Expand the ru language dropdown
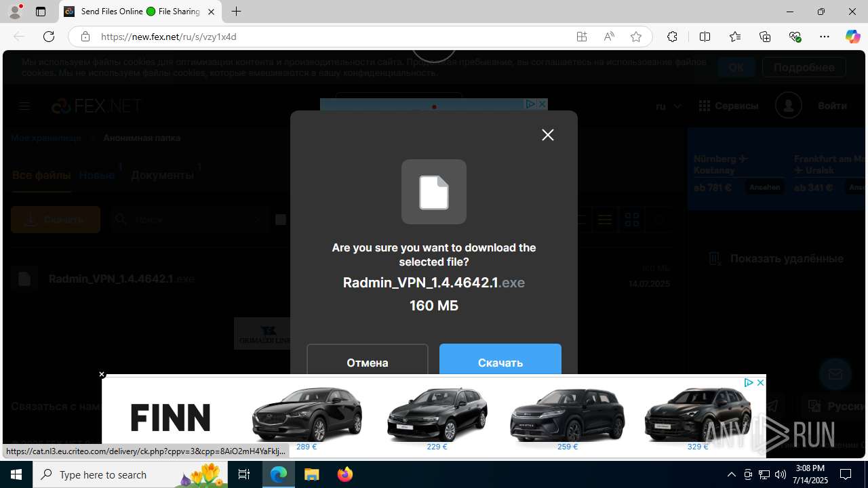The width and height of the screenshot is (868, 488). [668, 106]
